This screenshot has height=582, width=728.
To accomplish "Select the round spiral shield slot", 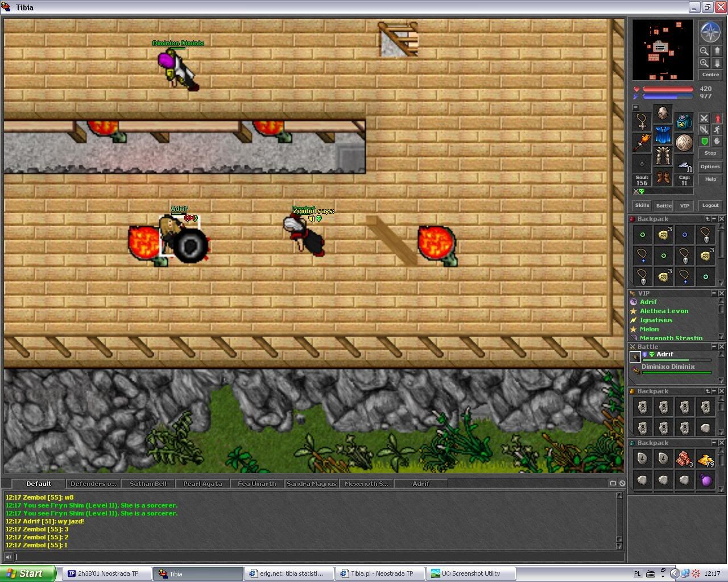I will point(684,142).
